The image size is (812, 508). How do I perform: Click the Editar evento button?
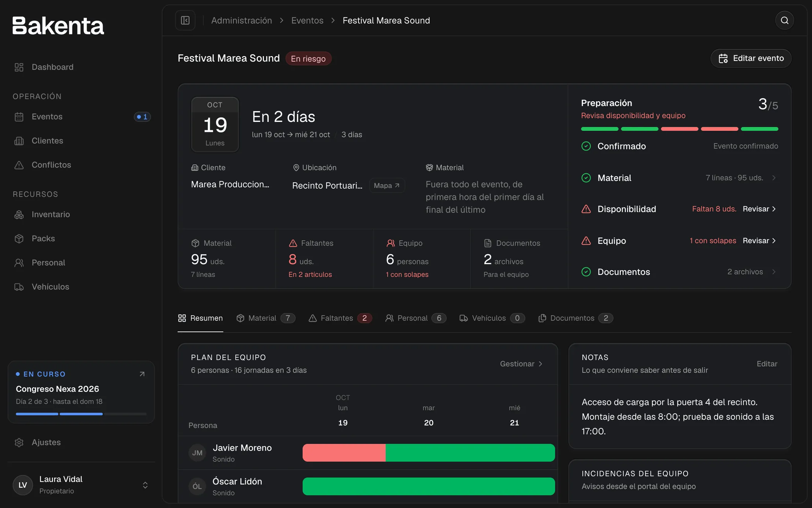[x=751, y=58]
